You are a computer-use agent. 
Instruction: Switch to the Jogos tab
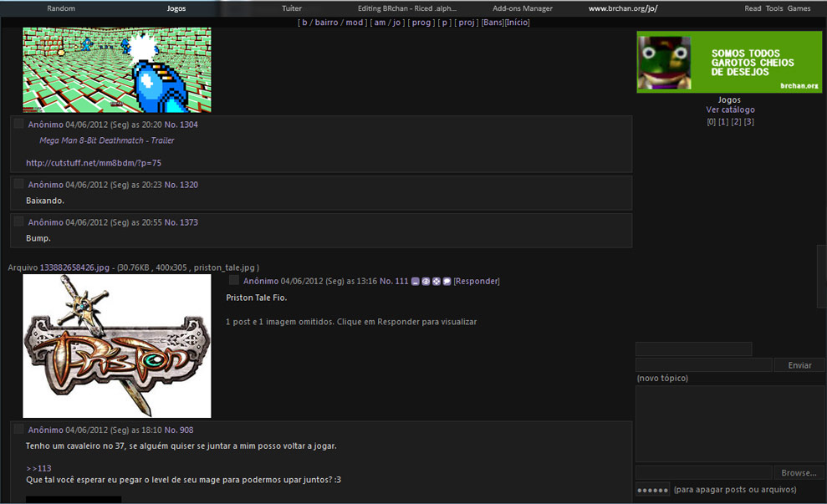[x=176, y=8]
